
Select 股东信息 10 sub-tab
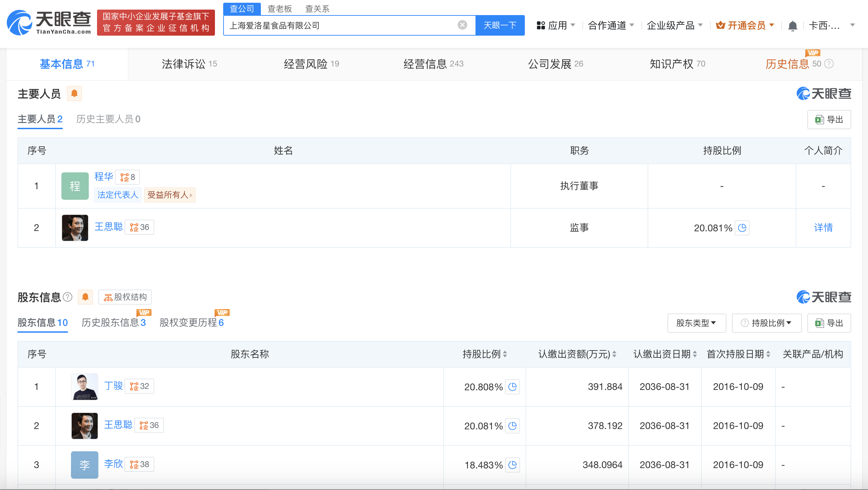click(43, 323)
